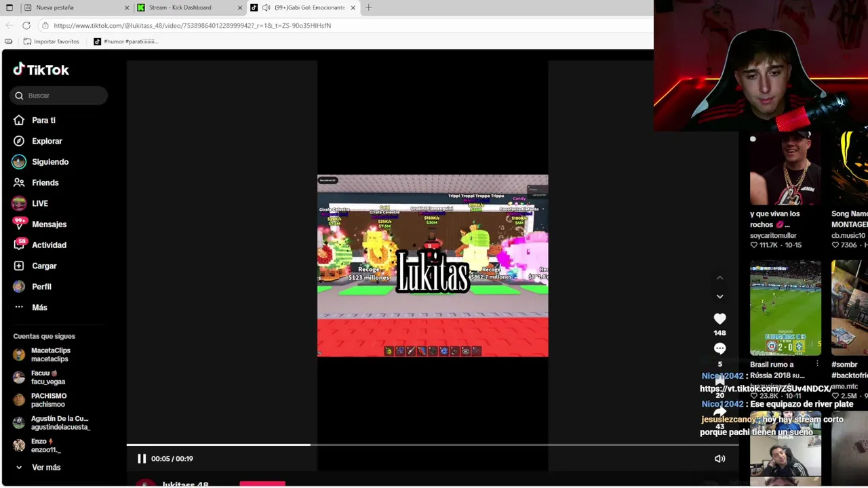
Task: Open soycaritomuller profile link
Action: tap(773, 235)
